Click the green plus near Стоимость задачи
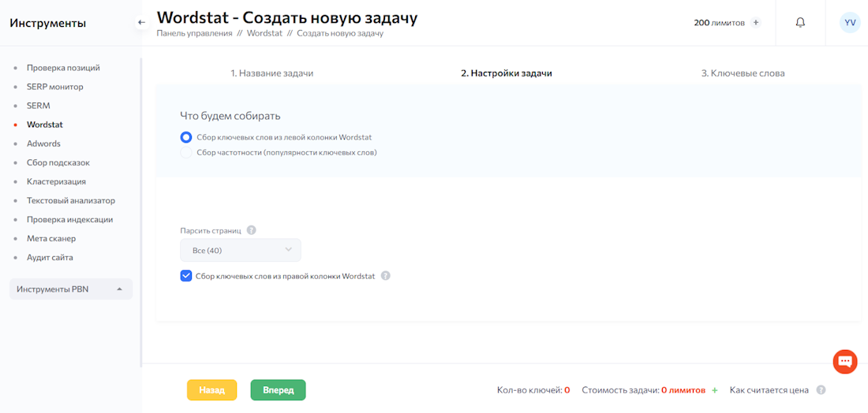868x413 pixels. pyautogui.click(x=715, y=390)
